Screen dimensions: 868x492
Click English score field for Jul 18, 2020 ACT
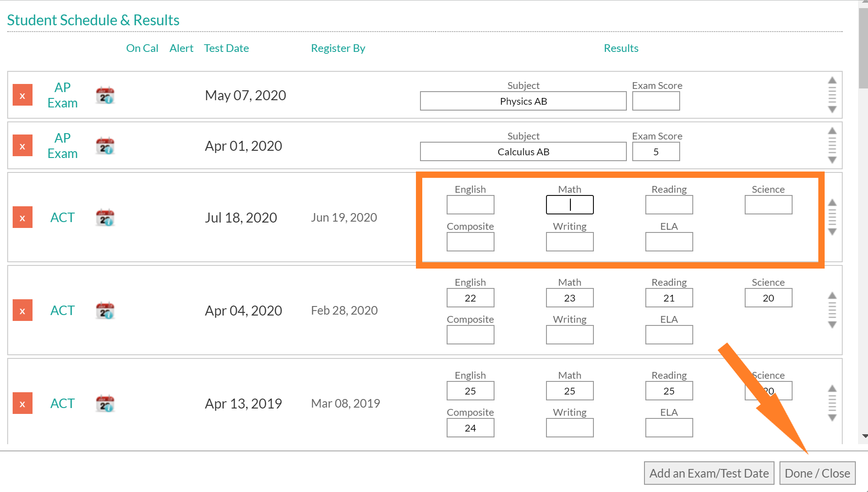[x=470, y=205]
